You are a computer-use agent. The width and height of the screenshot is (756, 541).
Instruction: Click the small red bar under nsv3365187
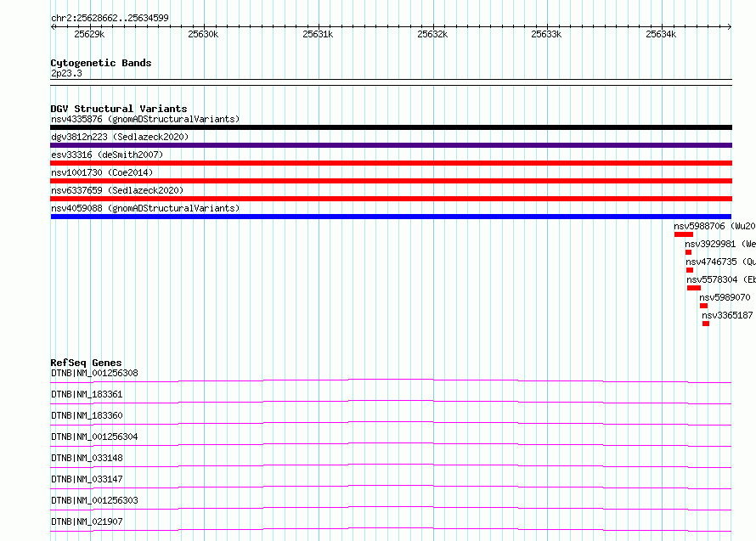706,324
